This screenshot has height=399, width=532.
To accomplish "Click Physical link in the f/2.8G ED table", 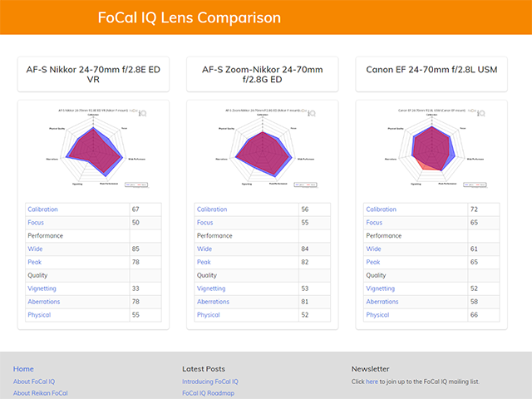I will [x=209, y=315].
